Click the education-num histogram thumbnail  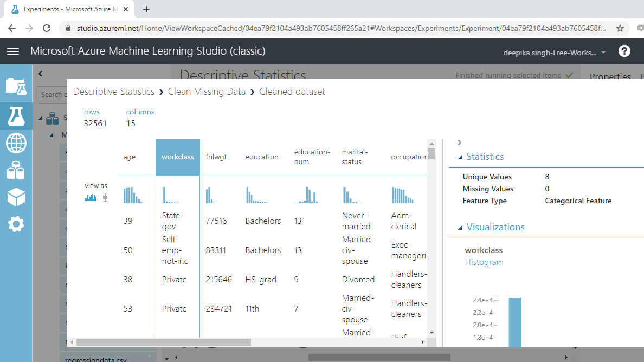coord(306,195)
